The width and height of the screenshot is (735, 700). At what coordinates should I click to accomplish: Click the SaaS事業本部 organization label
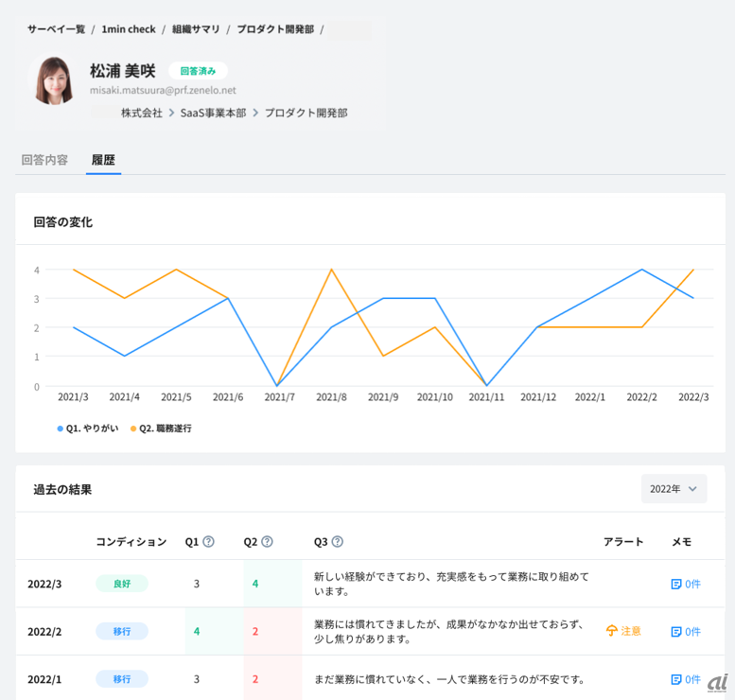pyautogui.click(x=213, y=113)
